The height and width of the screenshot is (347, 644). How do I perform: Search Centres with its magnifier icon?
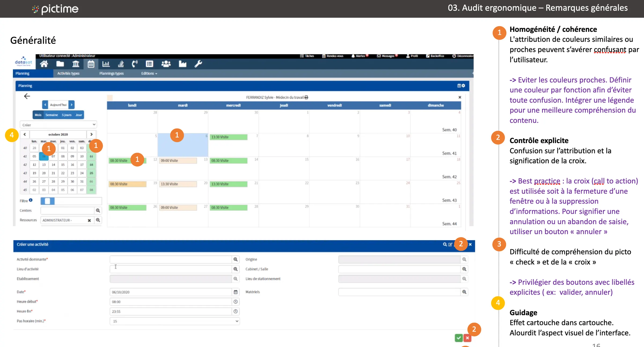(98, 211)
